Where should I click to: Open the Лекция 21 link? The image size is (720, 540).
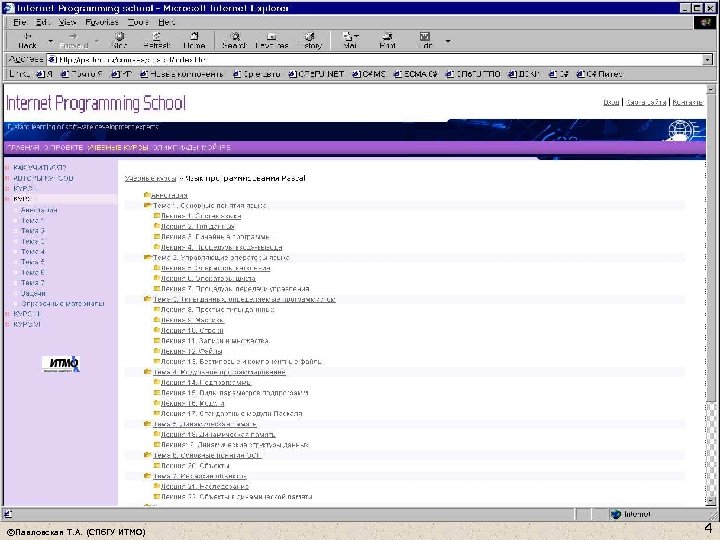tap(205, 486)
